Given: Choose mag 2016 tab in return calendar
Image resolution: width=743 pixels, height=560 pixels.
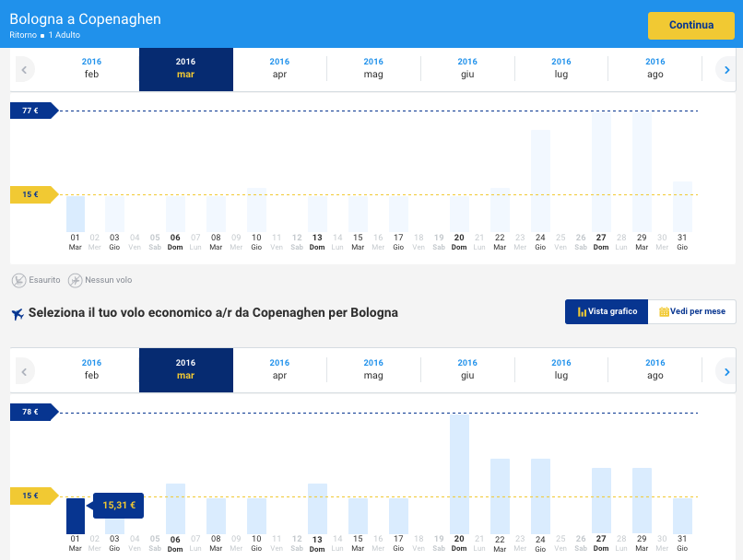Looking at the screenshot, I should (373, 370).
